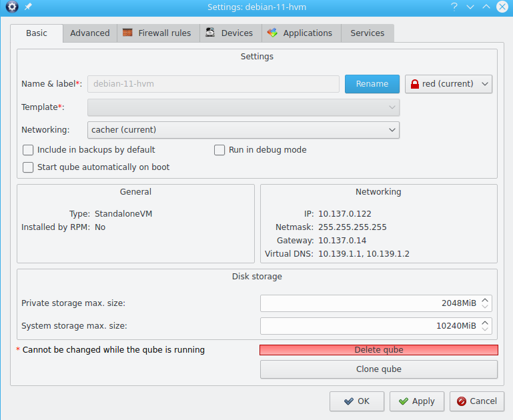Click the red cancel icon on Cancel button

461,401
